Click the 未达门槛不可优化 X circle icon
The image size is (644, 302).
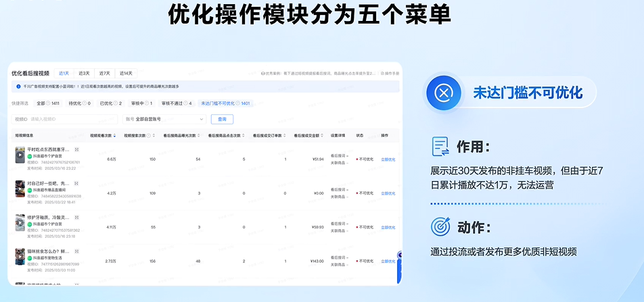[x=442, y=93]
